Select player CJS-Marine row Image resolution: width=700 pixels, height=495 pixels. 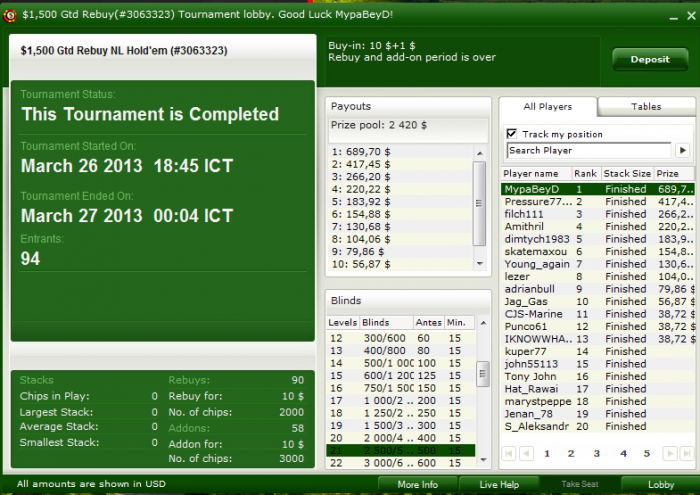598,314
